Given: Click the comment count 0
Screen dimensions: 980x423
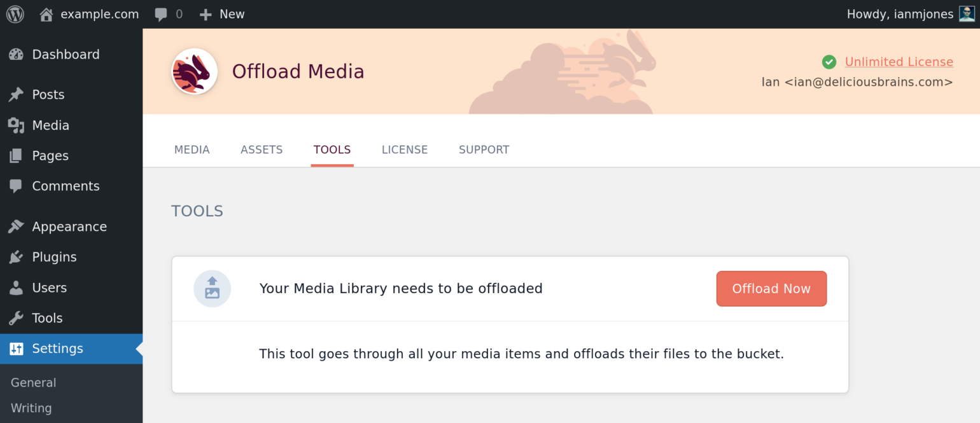Looking at the screenshot, I should click(179, 14).
